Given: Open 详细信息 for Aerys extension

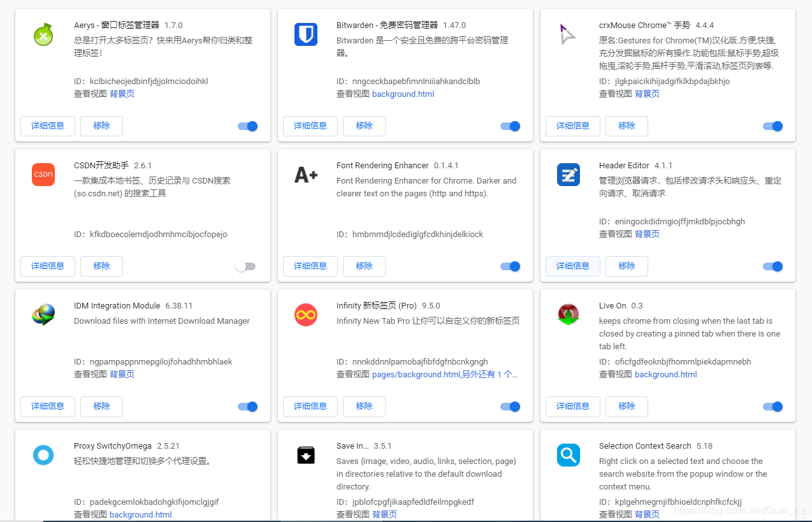Looking at the screenshot, I should (x=48, y=126).
